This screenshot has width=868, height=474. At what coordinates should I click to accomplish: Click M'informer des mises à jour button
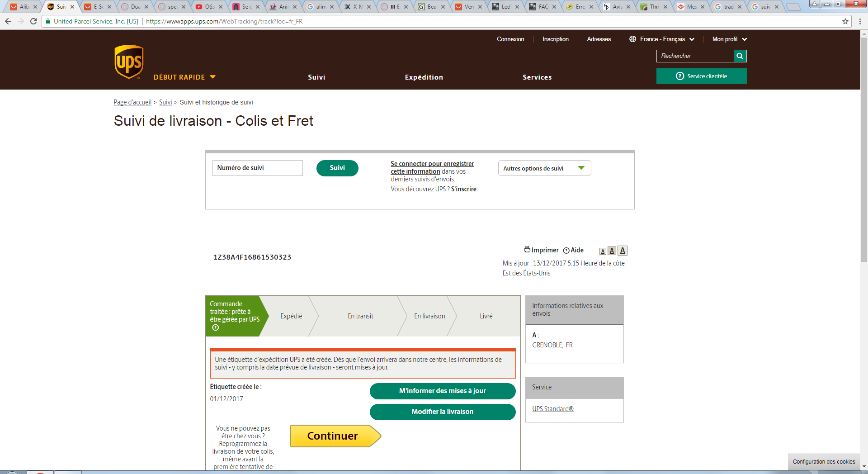(443, 391)
